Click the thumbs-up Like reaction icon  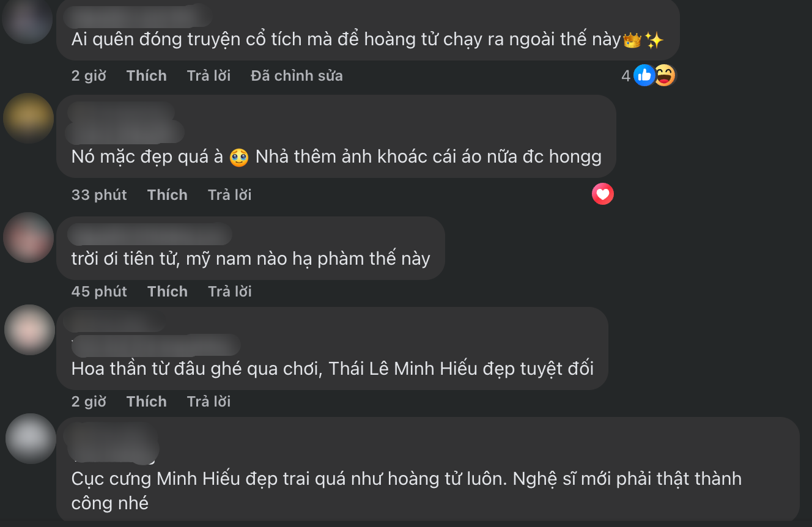(644, 75)
